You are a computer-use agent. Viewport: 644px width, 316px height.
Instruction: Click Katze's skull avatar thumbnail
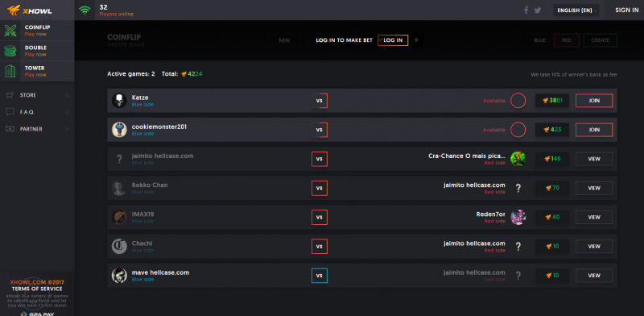point(119,101)
